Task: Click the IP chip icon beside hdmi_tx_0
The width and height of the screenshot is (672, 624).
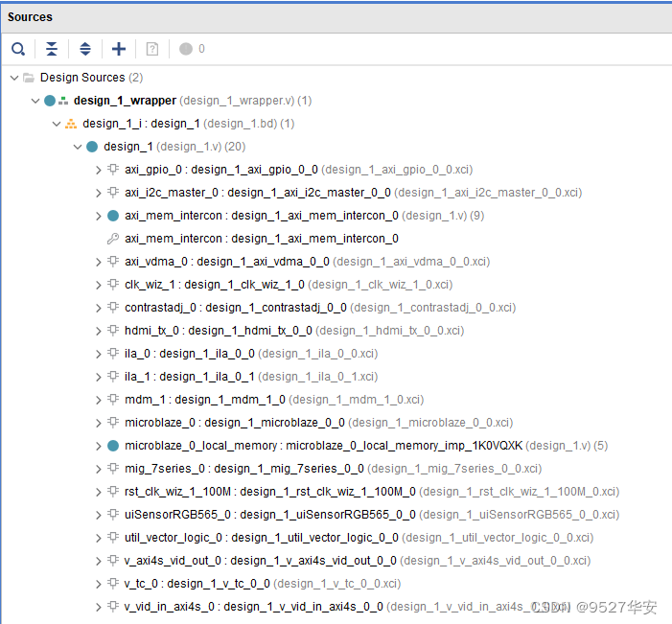Action: (113, 330)
